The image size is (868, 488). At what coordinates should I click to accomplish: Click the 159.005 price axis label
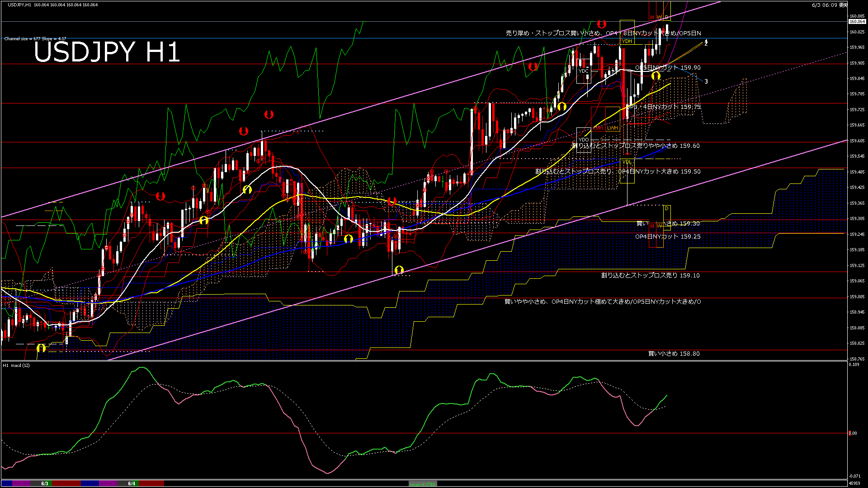(x=857, y=297)
